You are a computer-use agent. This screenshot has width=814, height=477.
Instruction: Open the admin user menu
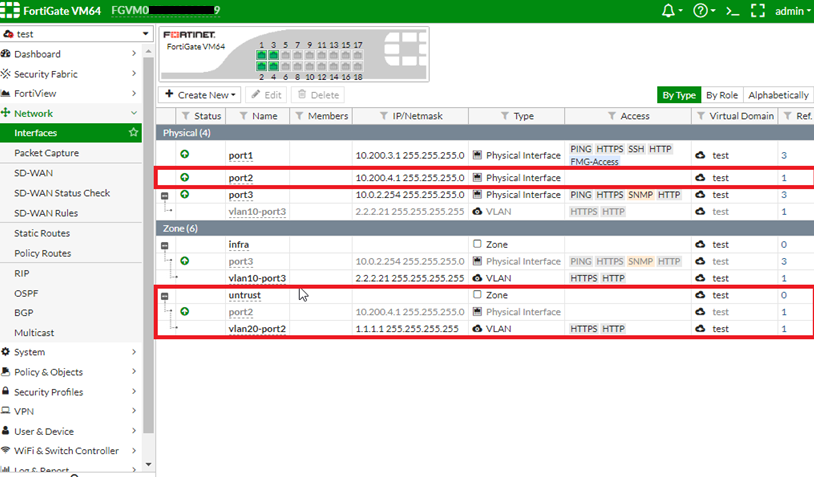(x=792, y=11)
